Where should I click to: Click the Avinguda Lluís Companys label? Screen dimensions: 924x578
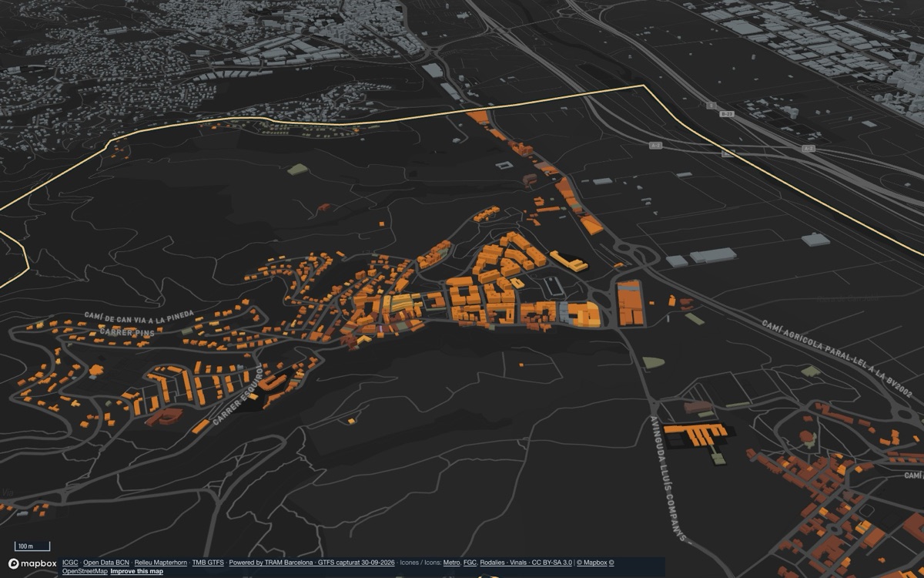coord(668,479)
